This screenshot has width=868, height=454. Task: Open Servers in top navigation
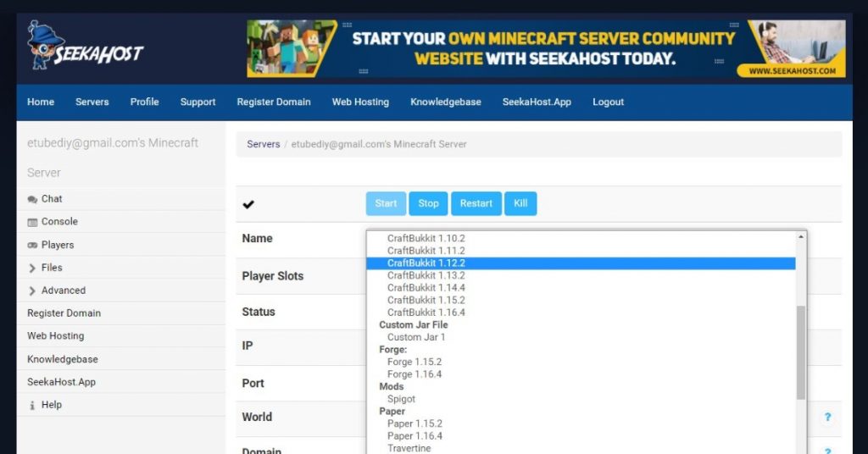(92, 102)
